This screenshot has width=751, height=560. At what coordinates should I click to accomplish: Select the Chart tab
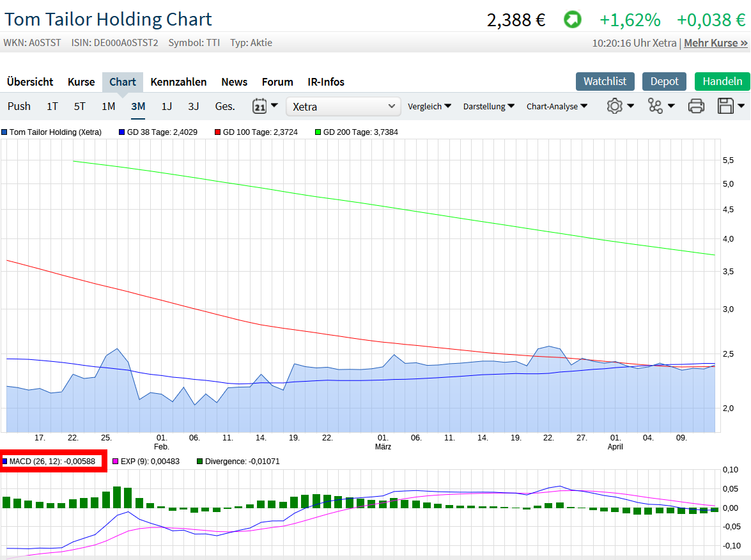(123, 82)
